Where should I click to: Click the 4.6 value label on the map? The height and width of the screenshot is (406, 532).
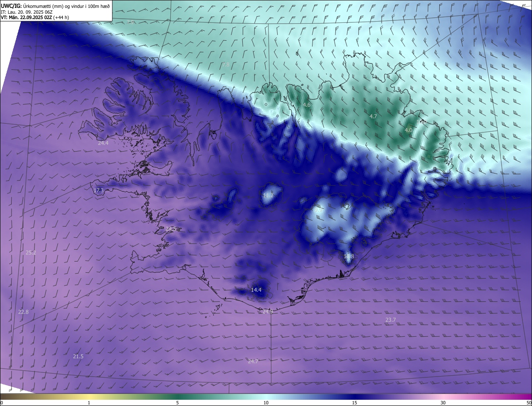[x=307, y=105]
